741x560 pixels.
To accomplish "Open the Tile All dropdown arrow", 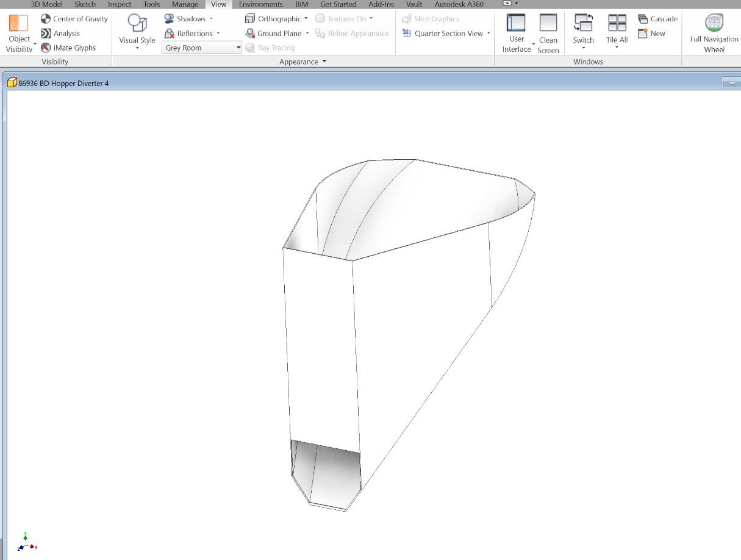I will click(617, 49).
